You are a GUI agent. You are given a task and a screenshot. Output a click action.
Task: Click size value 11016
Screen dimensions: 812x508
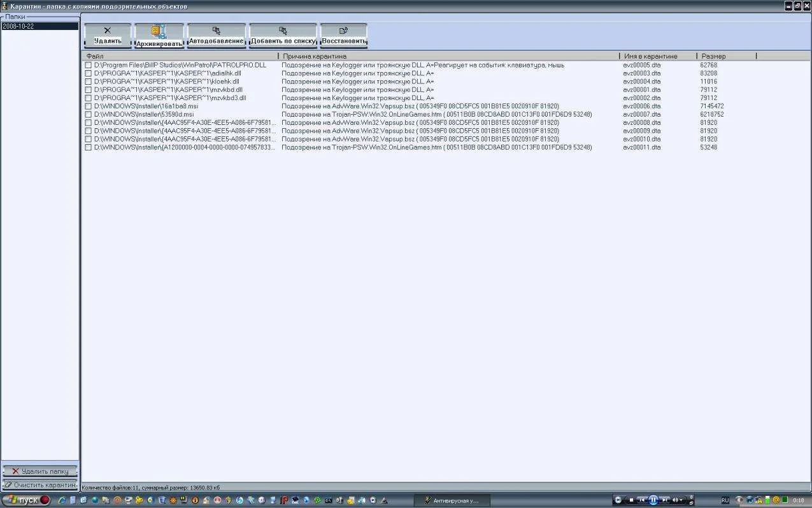[x=708, y=82]
